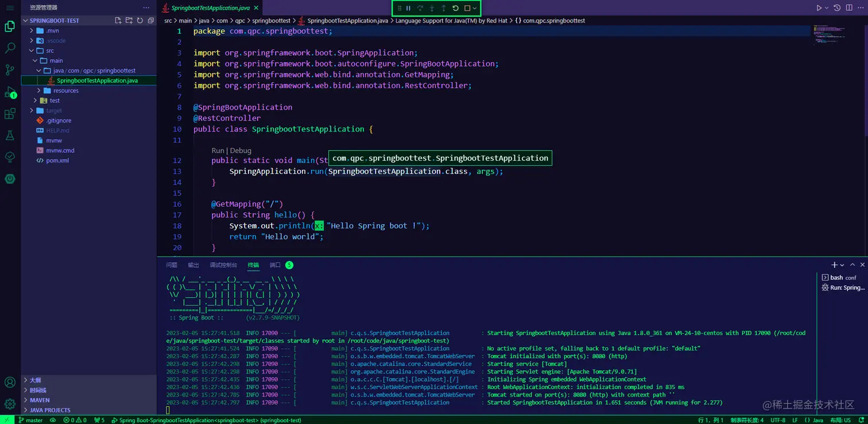The width and height of the screenshot is (868, 424).
Task: Split the editor to the right
Action: [848, 8]
